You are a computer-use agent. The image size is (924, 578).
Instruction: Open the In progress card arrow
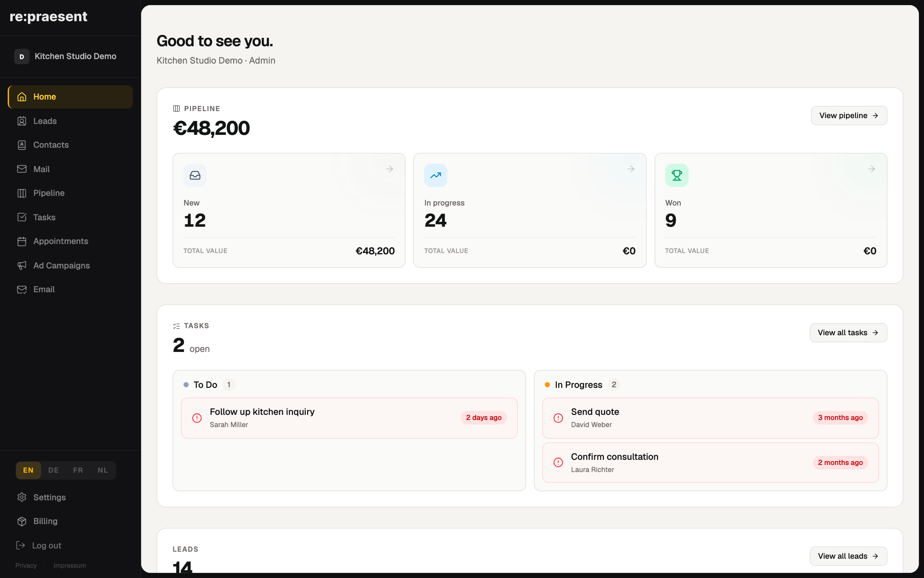point(631,169)
